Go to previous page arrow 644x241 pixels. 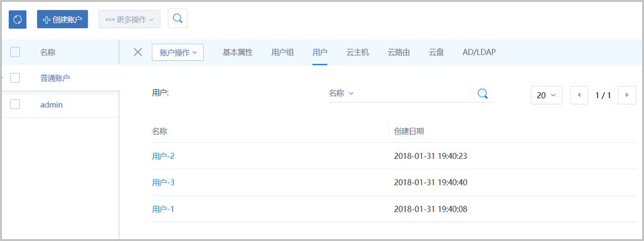point(579,95)
